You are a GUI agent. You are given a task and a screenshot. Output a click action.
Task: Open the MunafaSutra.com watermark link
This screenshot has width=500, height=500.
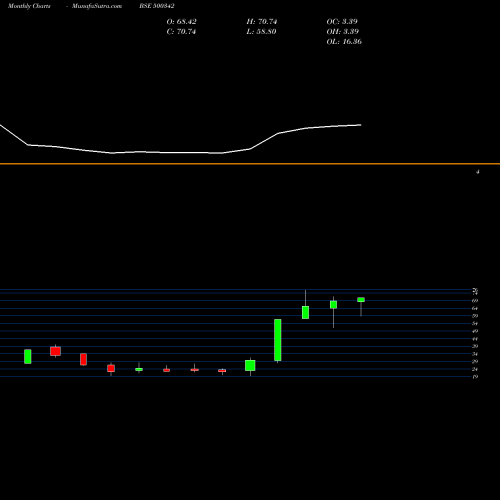click(97, 6)
